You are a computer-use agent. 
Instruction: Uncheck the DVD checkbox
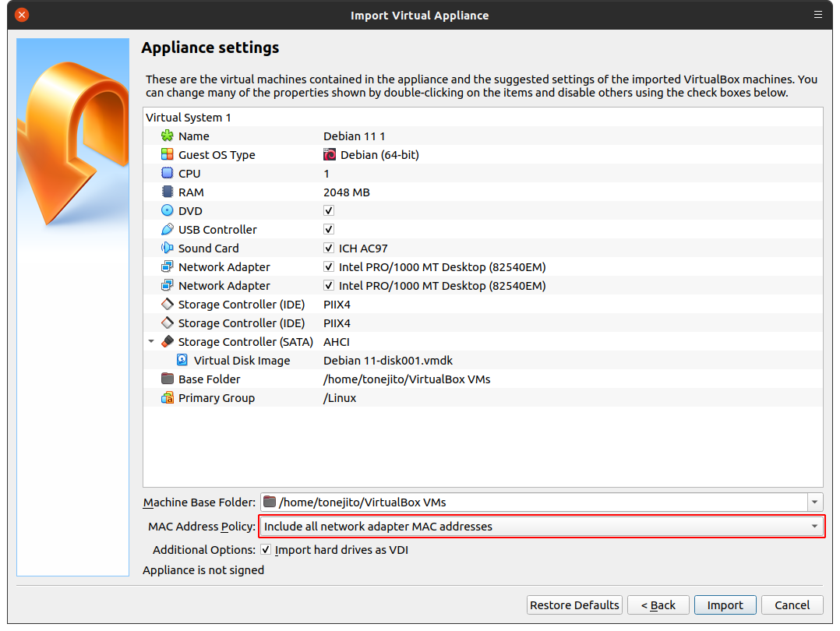[x=329, y=211]
